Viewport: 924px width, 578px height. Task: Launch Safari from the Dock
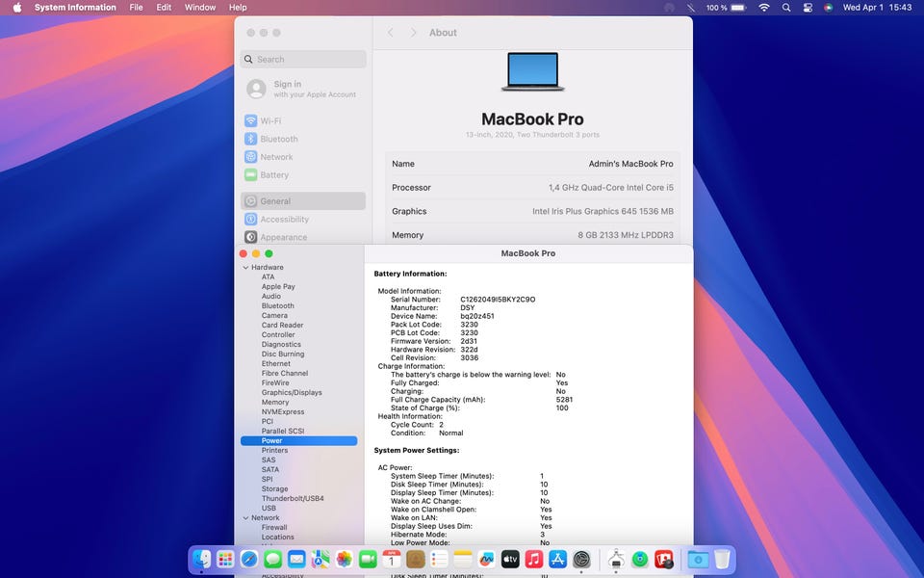tap(249, 559)
